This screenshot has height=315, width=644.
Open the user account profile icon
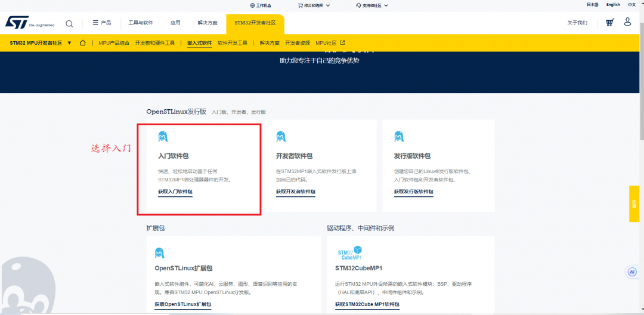627,21
